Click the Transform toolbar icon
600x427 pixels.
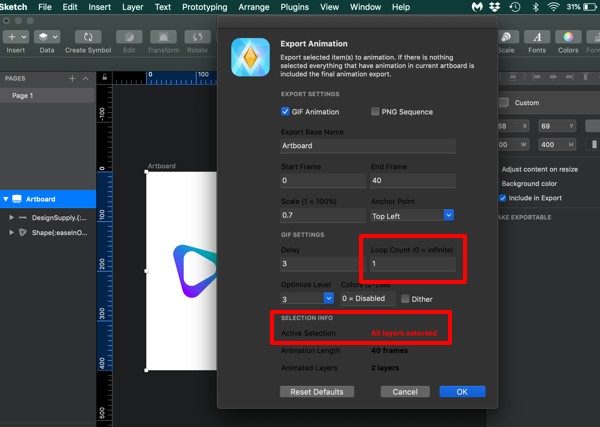(x=163, y=37)
